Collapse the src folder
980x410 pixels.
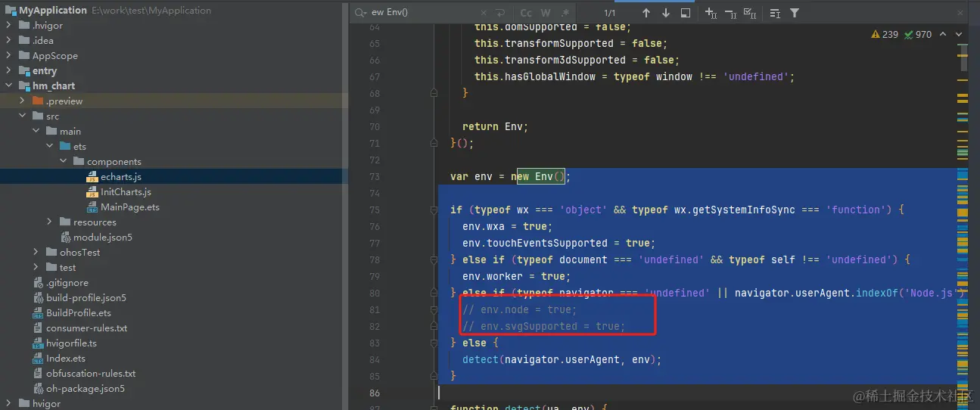(x=23, y=116)
